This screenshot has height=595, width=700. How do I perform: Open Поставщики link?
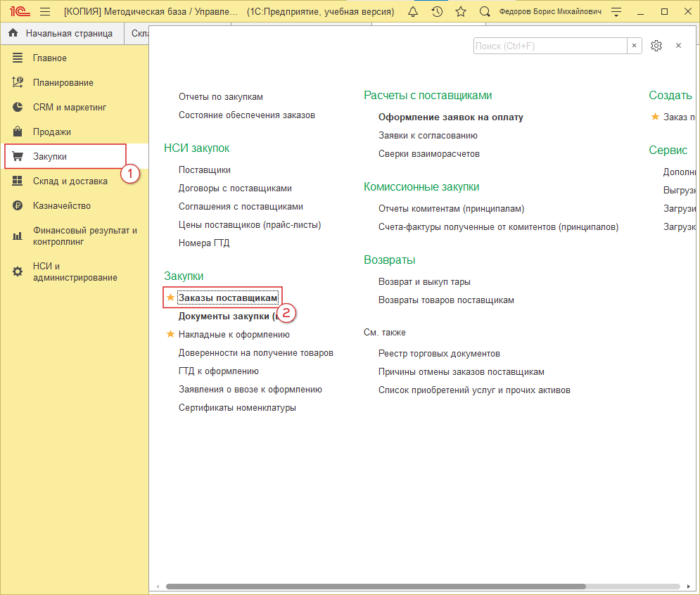[204, 169]
